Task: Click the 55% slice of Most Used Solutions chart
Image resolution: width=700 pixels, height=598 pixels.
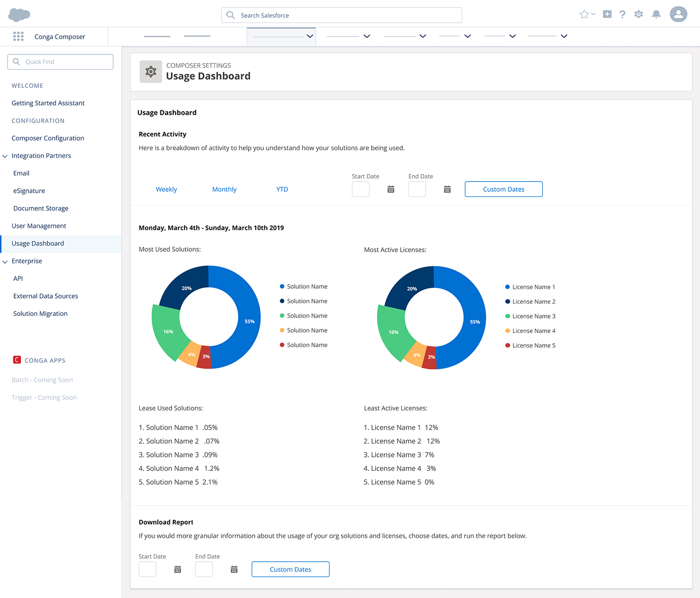Action: point(250,322)
